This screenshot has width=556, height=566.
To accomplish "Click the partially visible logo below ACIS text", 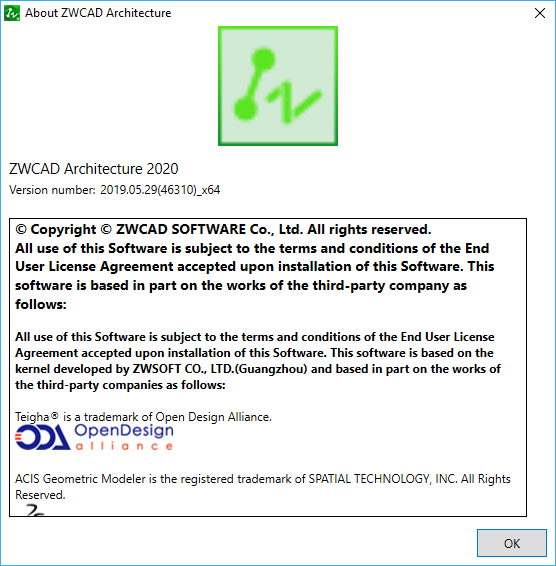I will (35, 510).
